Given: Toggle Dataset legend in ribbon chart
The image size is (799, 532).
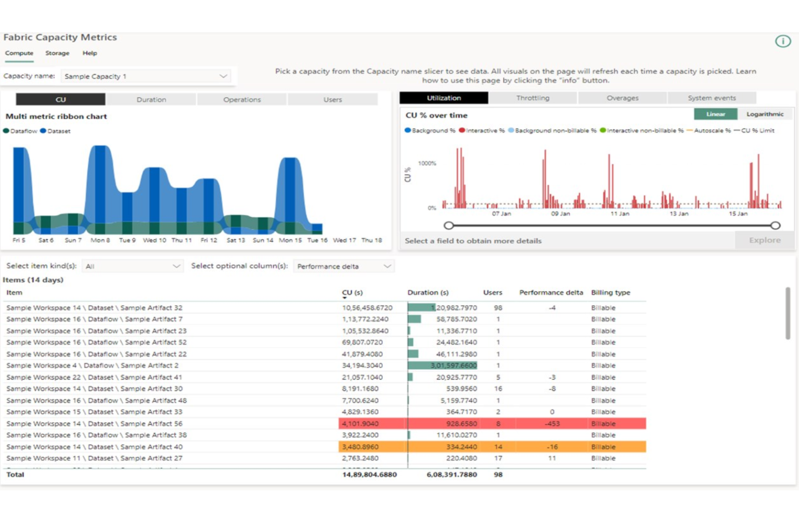Looking at the screenshot, I should tap(55, 131).
